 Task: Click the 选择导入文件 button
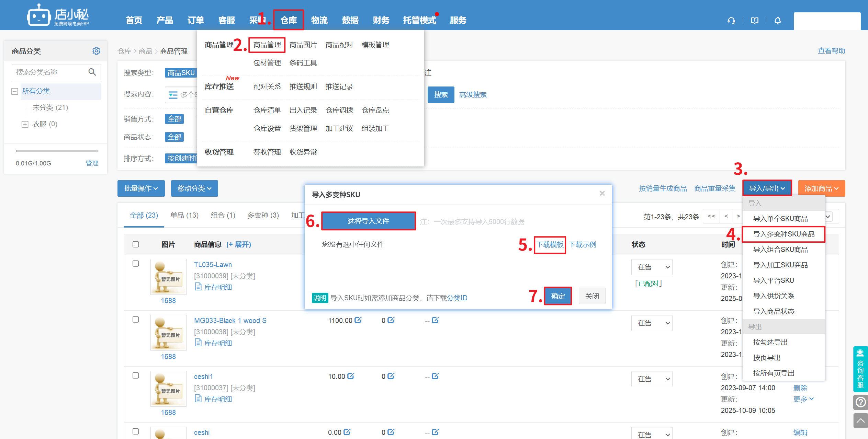pyautogui.click(x=368, y=221)
